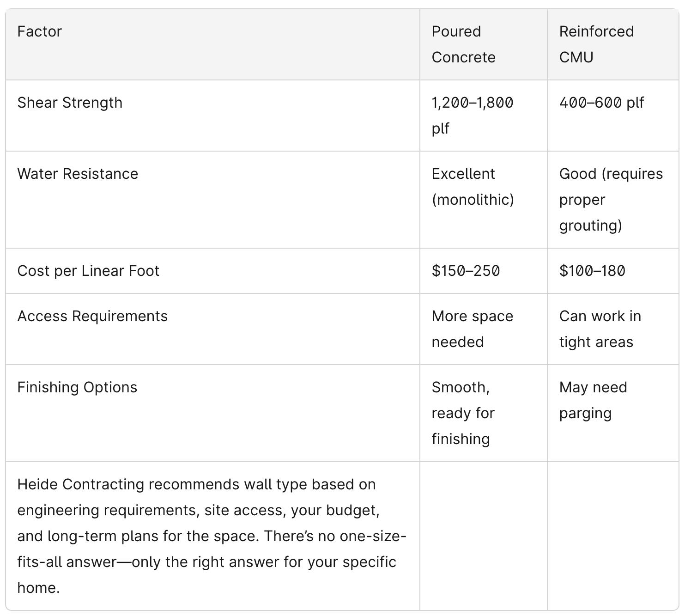Click the "Cost per Linear Foot" label
The height and width of the screenshot is (616, 685).
(x=88, y=271)
